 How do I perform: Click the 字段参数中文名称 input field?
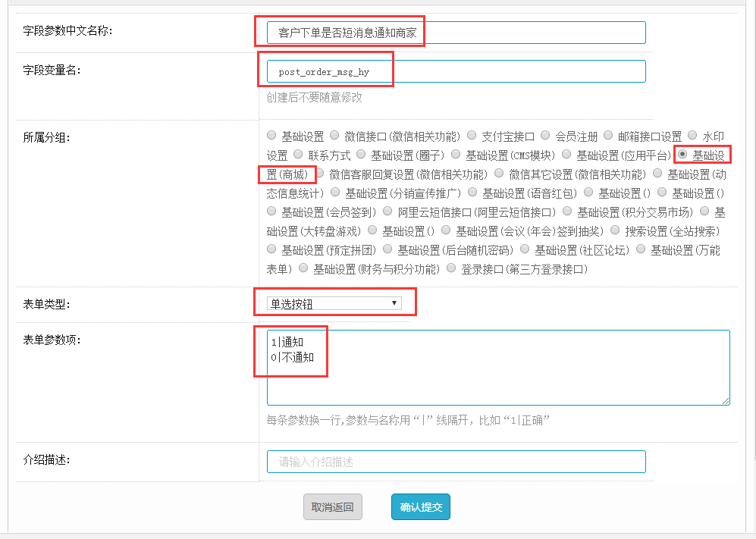click(456, 33)
